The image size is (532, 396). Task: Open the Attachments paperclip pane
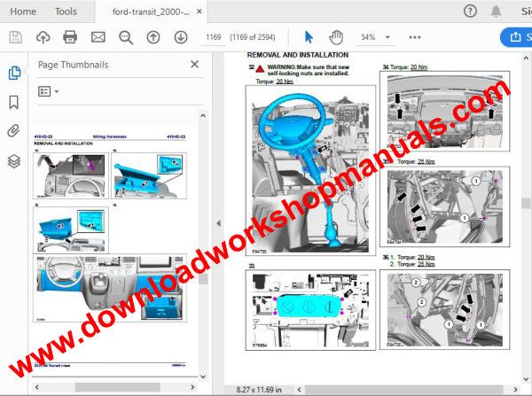(x=13, y=131)
